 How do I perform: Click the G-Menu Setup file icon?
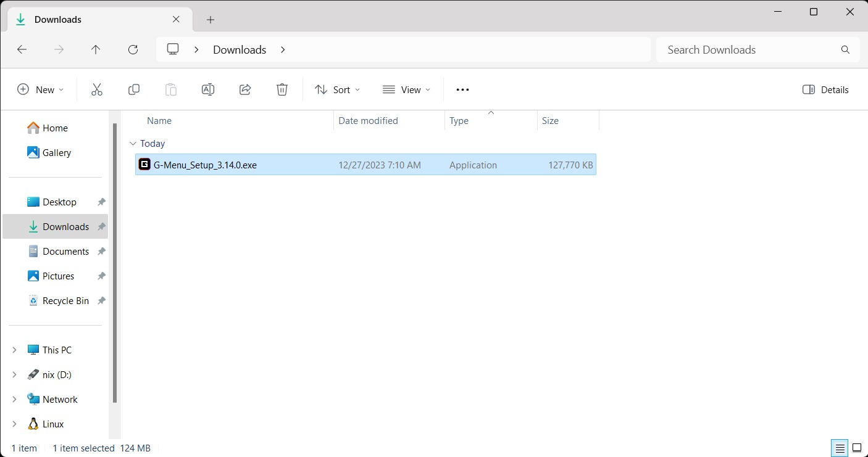144,165
